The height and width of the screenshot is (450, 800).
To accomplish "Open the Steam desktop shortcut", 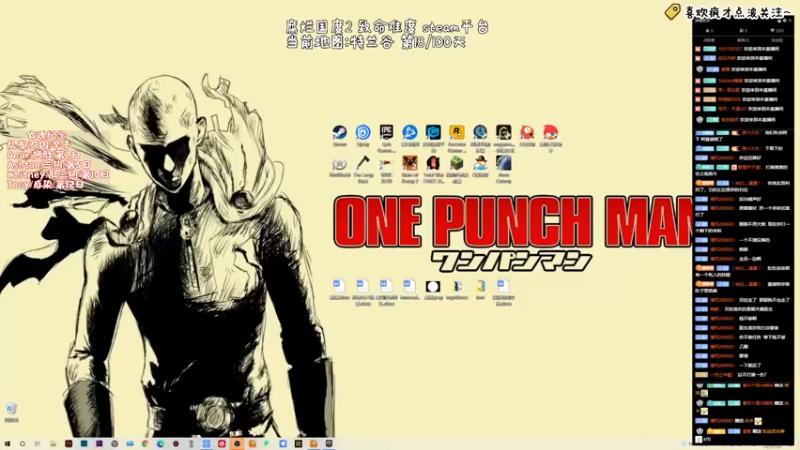I will click(x=339, y=137).
